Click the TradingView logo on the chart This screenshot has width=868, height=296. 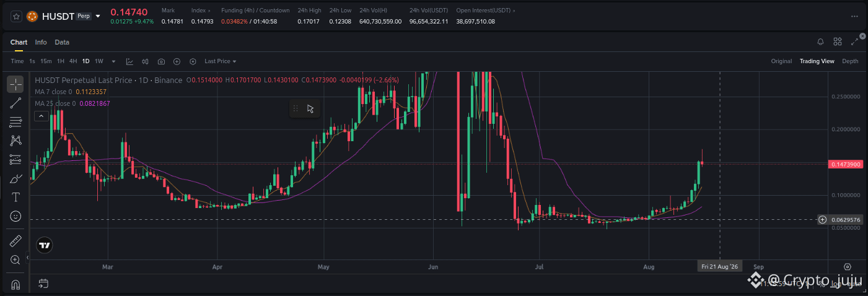tap(44, 245)
